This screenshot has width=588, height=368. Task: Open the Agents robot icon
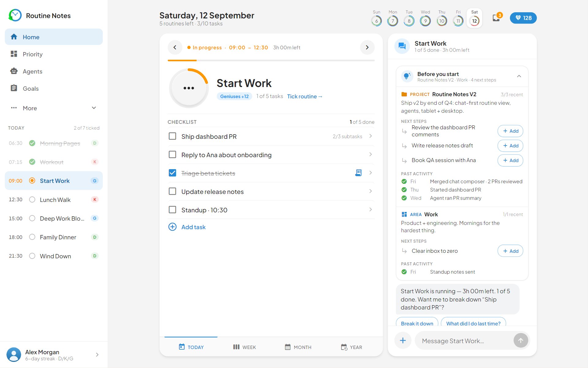14,71
